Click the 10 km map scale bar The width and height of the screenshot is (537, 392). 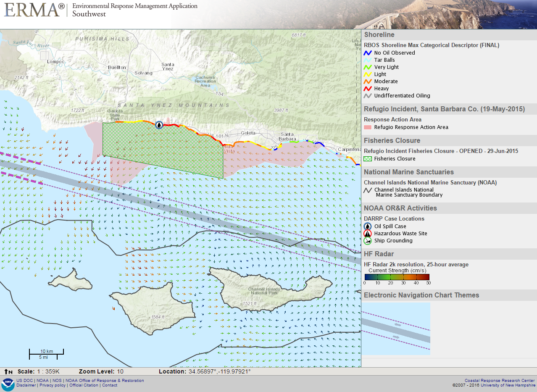pyautogui.click(x=46, y=354)
